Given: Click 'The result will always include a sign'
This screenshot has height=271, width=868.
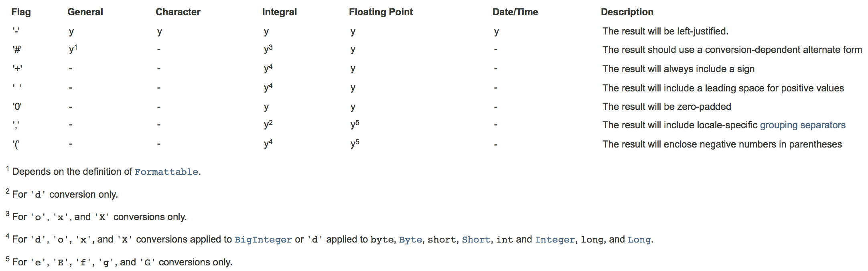Looking at the screenshot, I should click(x=678, y=69).
